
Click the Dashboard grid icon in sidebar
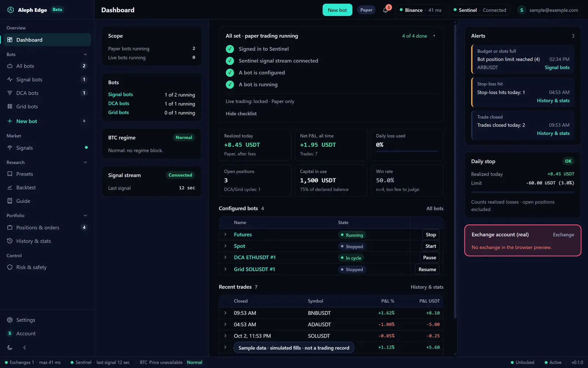click(10, 40)
